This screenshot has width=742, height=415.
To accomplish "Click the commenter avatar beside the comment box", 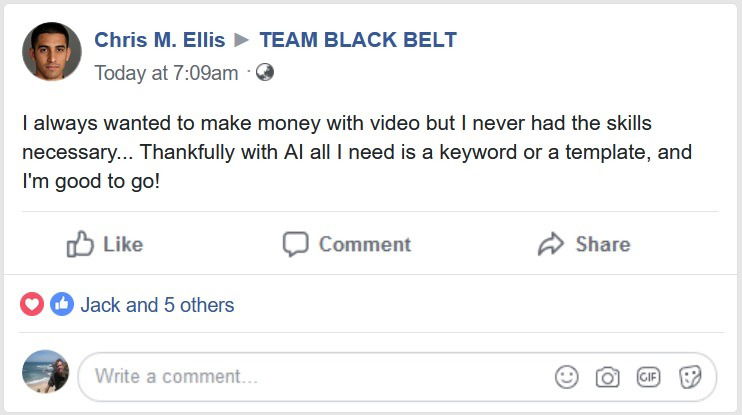I will (46, 374).
